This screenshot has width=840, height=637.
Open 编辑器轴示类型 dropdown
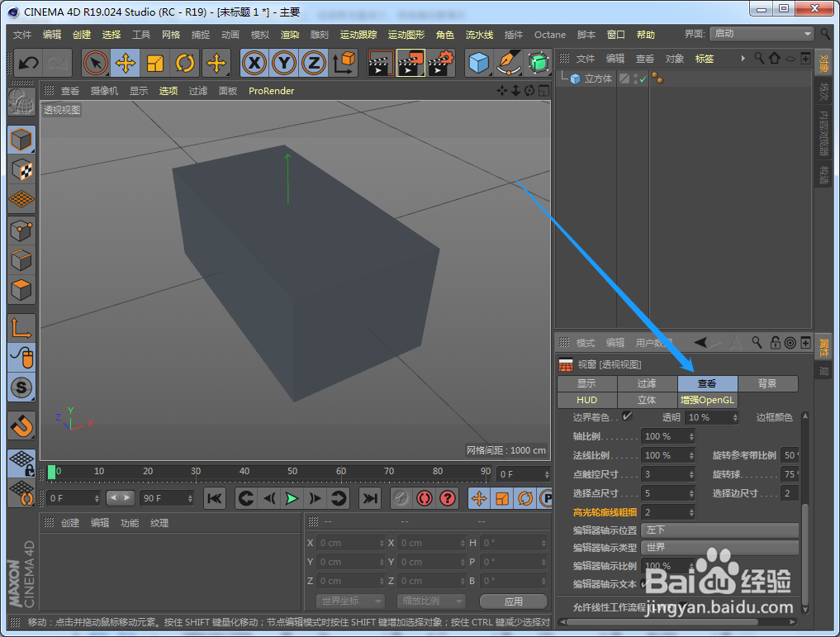click(720, 548)
